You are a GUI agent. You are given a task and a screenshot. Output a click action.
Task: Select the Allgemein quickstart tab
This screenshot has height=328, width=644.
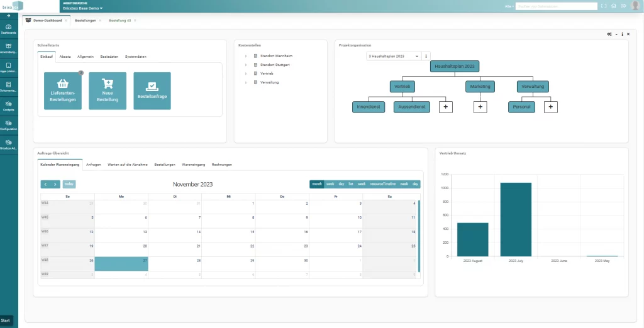coord(86,57)
